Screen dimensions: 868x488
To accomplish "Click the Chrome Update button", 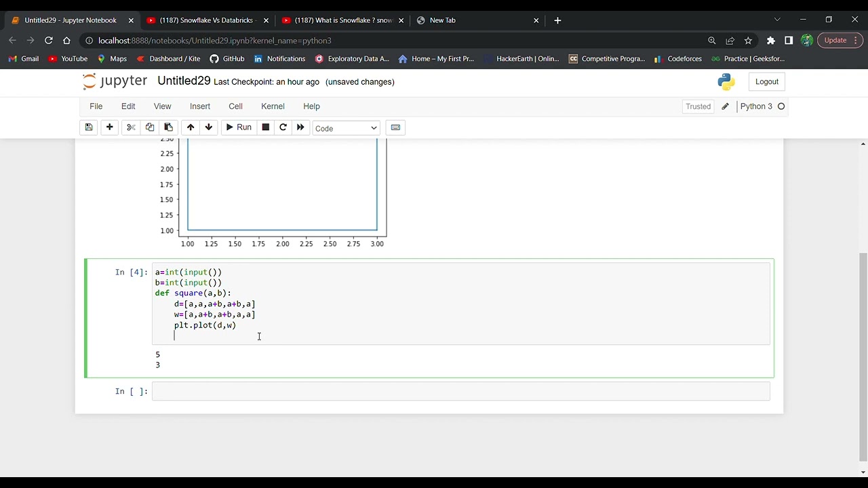I will (840, 41).
